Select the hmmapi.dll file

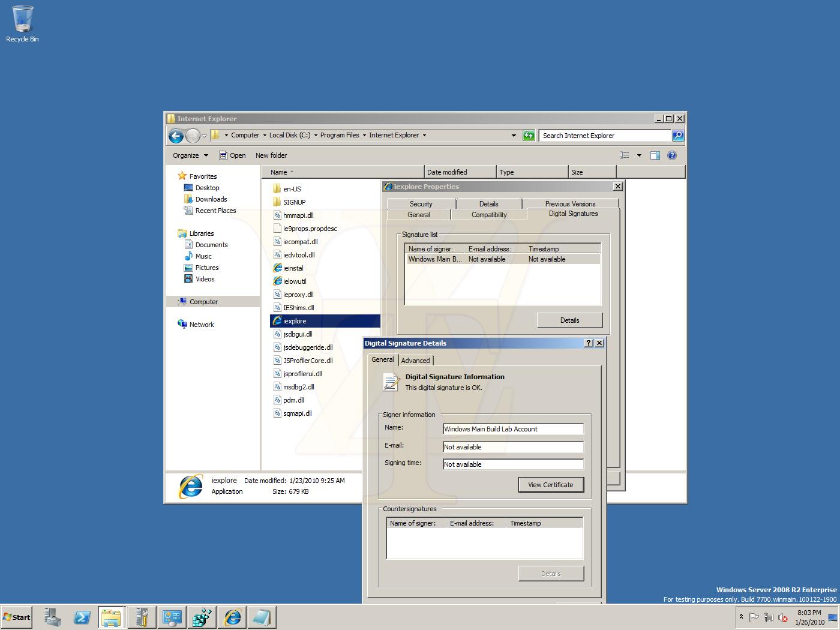[x=293, y=215]
